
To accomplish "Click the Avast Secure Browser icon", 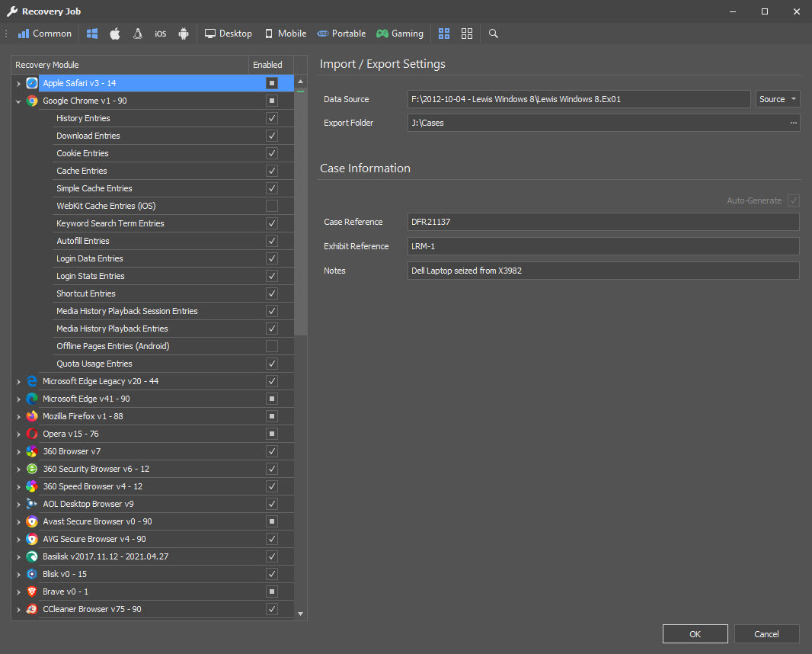I will 32,521.
